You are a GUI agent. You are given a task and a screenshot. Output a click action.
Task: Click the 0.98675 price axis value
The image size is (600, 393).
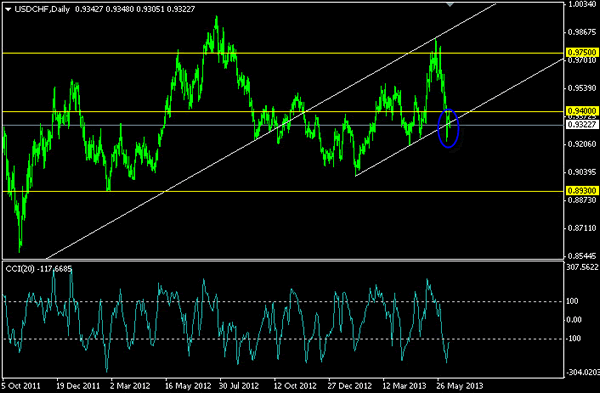582,32
